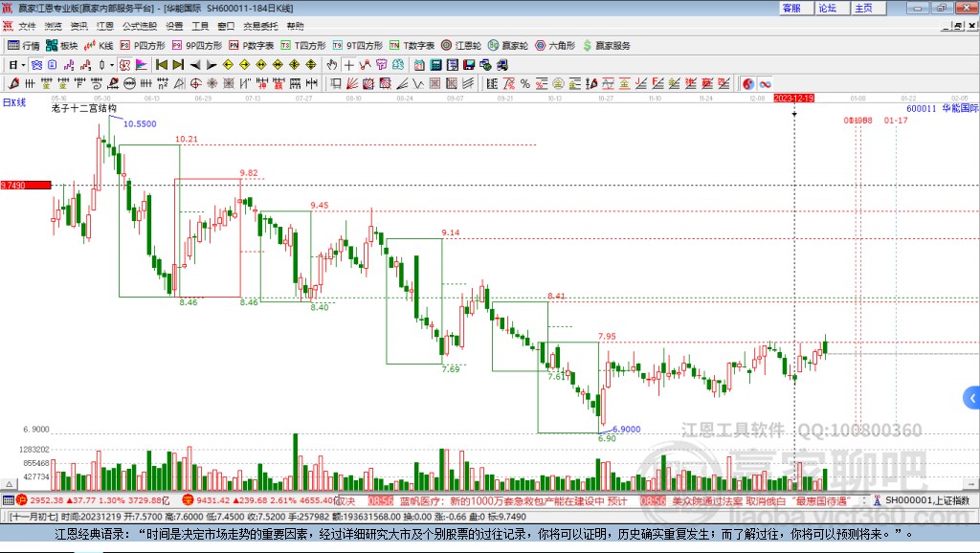The image size is (980, 553).
Task: Open the 9T四方形 tool
Action: [358, 46]
